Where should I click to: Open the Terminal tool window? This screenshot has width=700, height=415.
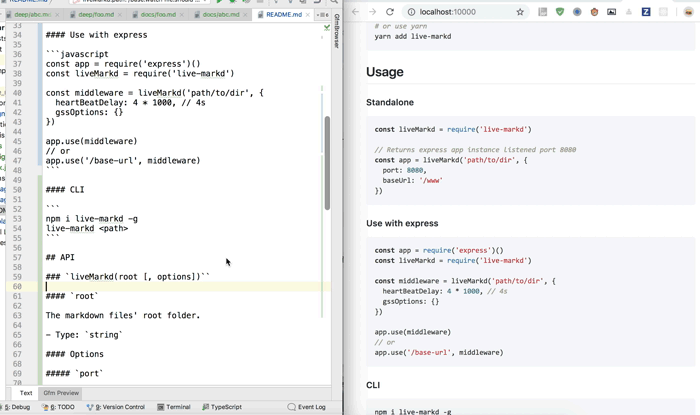coord(174,407)
